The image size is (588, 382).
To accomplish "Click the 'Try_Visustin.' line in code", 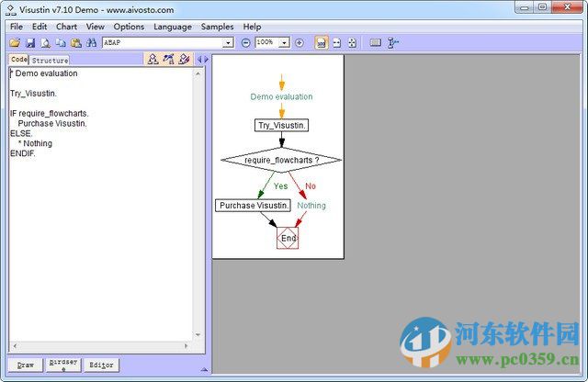I will click(33, 94).
